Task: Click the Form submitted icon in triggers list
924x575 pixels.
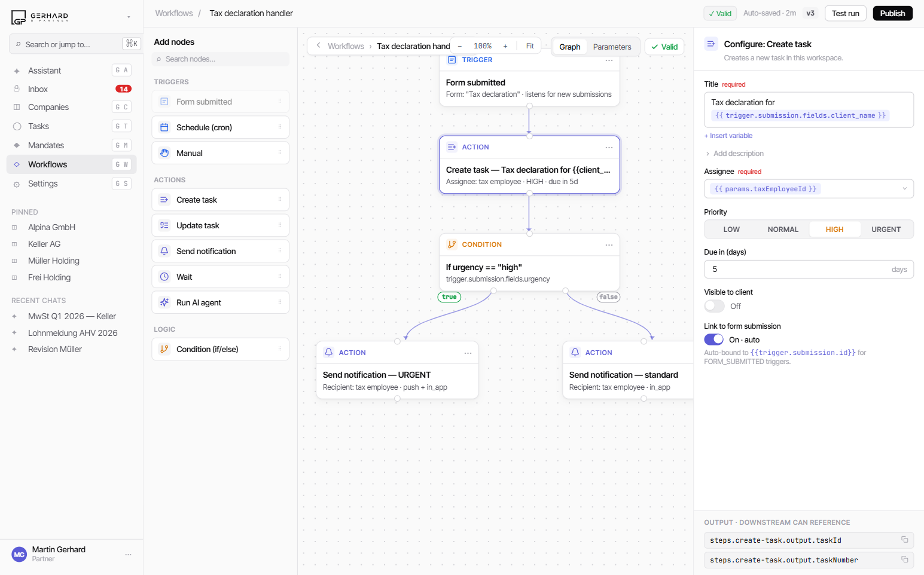Action: coord(164,102)
